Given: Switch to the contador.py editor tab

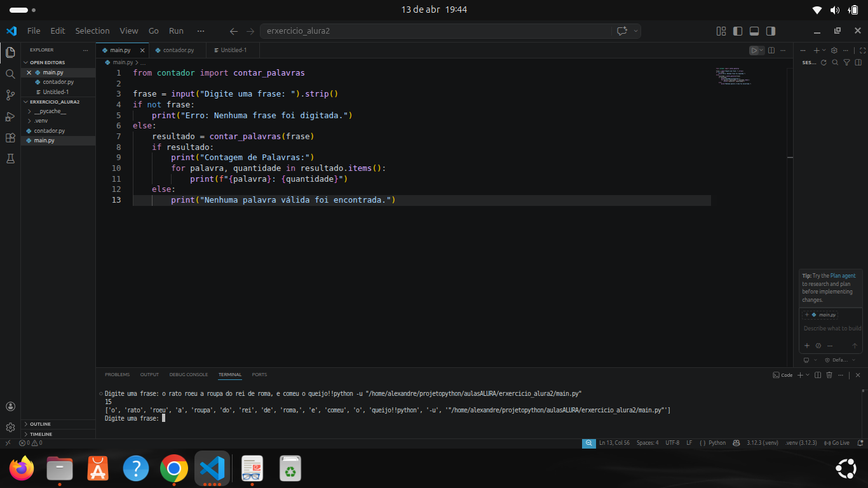Looking at the screenshot, I should (x=178, y=50).
